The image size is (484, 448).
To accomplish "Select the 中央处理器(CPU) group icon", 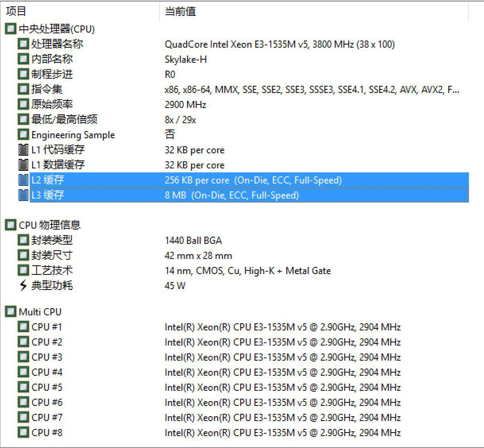I will 11,29.
